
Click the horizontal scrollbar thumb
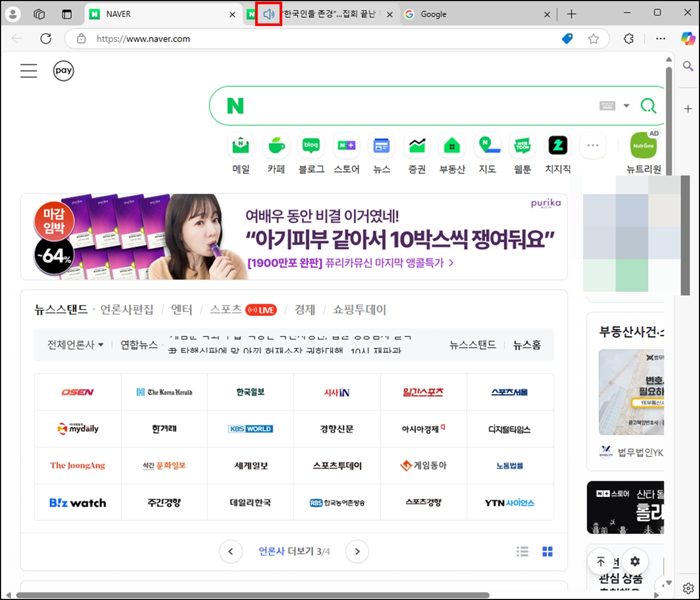(252, 595)
